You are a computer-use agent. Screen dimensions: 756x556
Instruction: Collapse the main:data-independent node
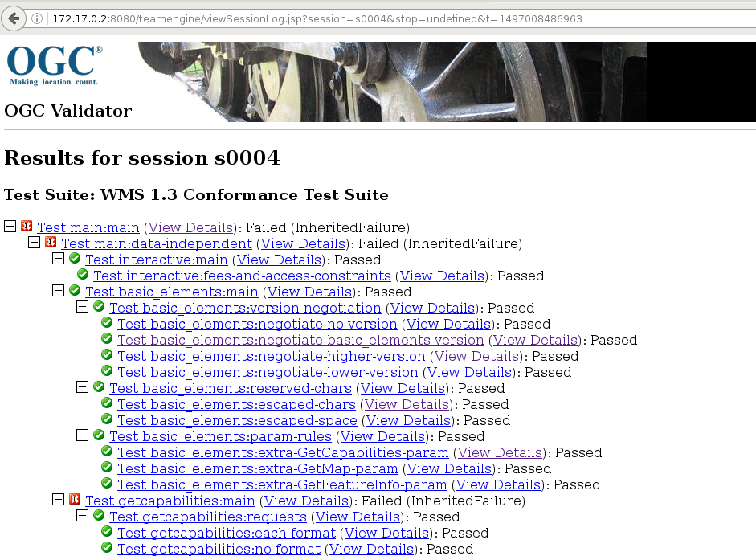coord(35,242)
